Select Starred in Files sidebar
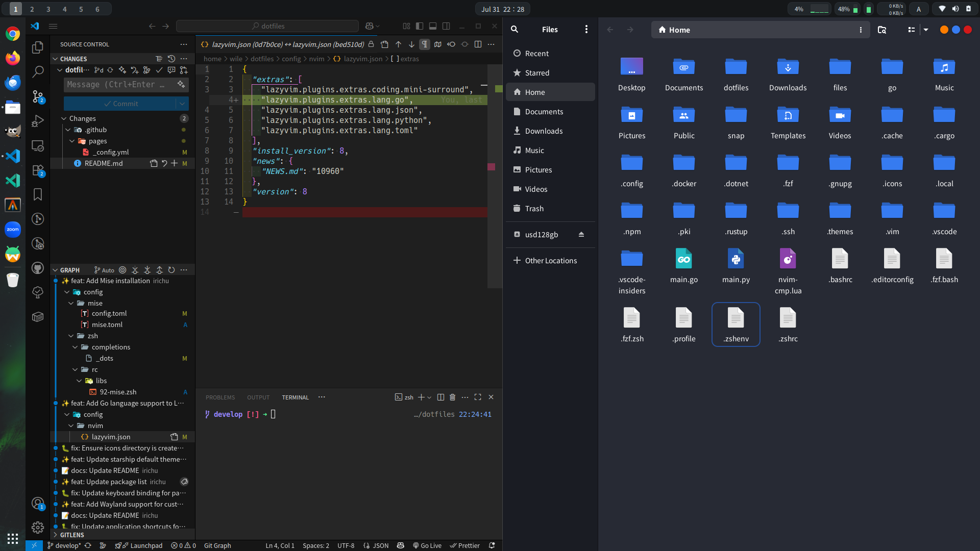The image size is (980, 551). (x=550, y=73)
